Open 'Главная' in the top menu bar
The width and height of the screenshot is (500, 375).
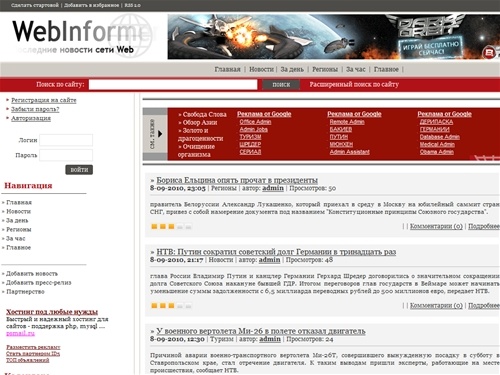(x=227, y=69)
